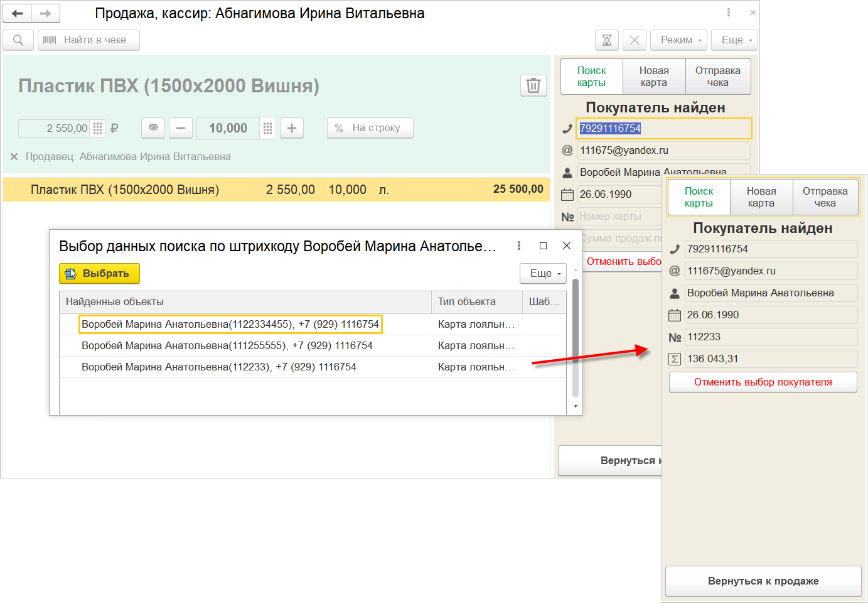The height and width of the screenshot is (604, 868).
Task: Increase quantity with the plus button
Action: 291,128
